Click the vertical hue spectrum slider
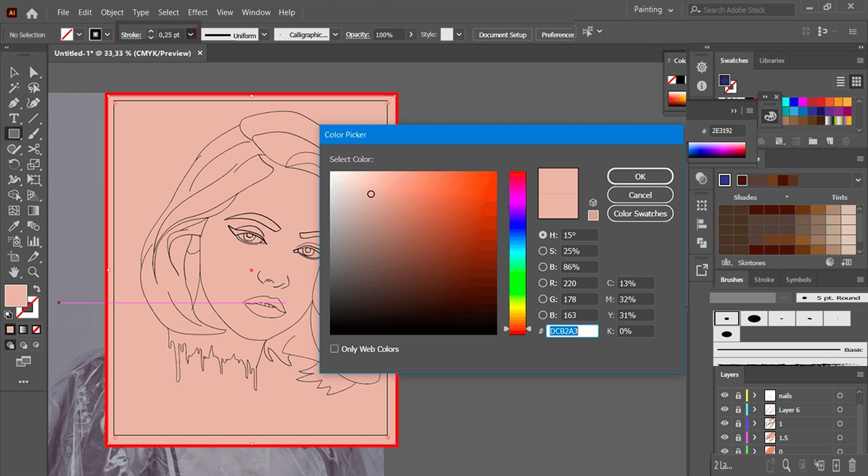The width and height of the screenshot is (868, 476). click(x=517, y=253)
